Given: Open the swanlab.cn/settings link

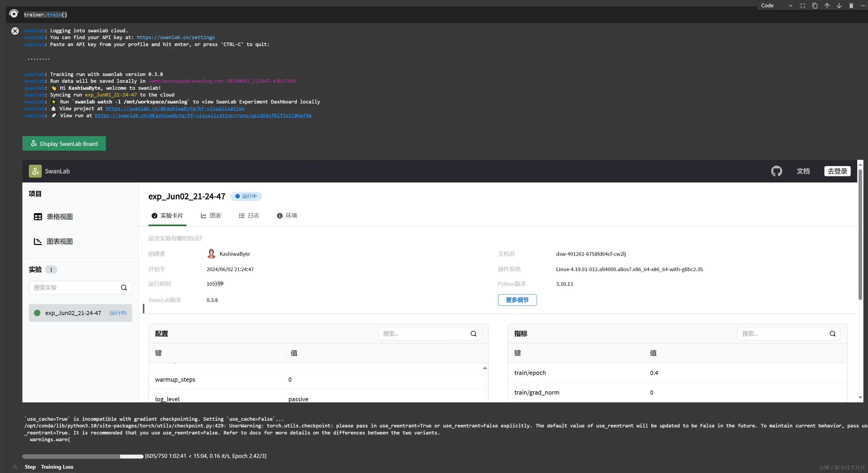Looking at the screenshot, I should click(x=176, y=37).
